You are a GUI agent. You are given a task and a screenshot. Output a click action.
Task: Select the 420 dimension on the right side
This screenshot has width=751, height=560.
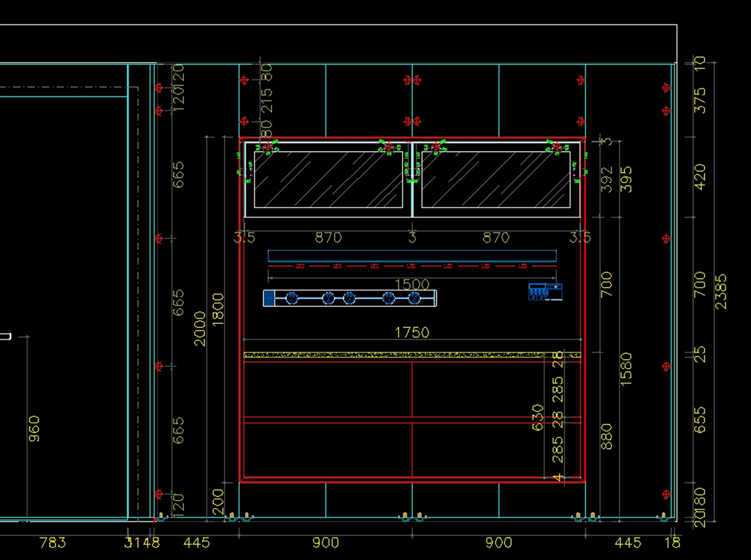point(700,177)
